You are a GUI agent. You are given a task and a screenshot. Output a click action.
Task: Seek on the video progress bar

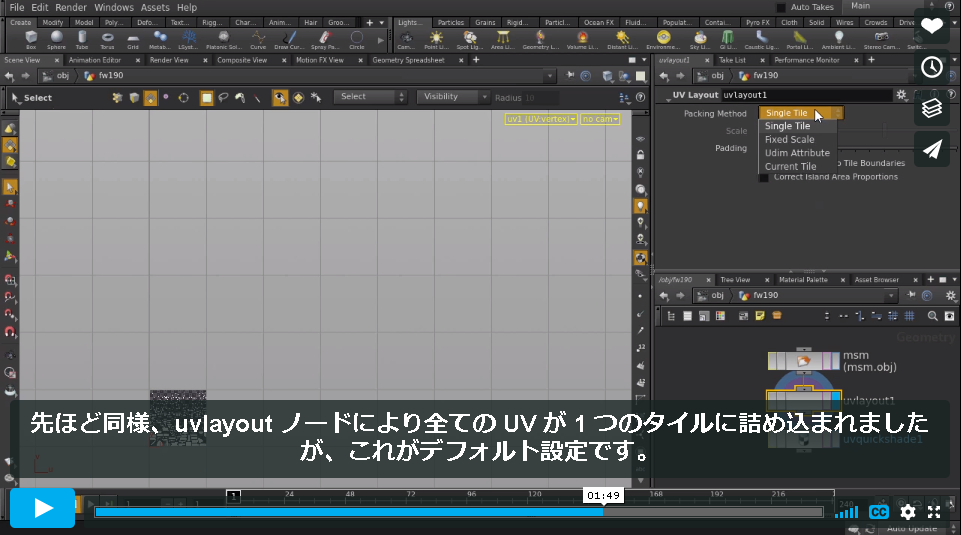point(458,512)
